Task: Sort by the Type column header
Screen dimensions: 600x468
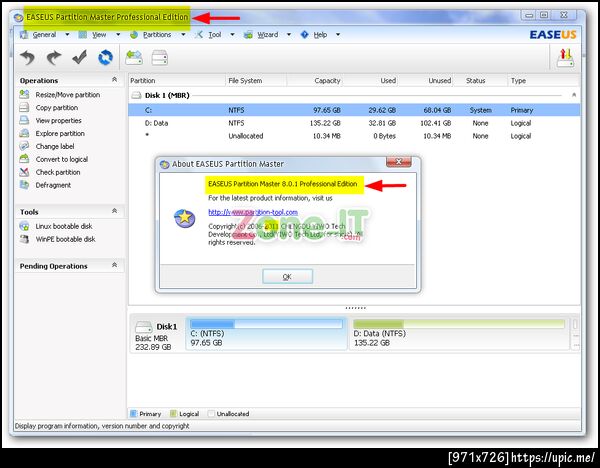Action: (544, 80)
